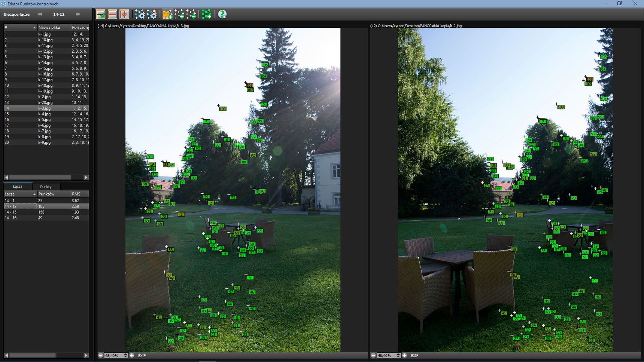Select image row k-9.jpg
644x362 pixels.
click(46, 142)
